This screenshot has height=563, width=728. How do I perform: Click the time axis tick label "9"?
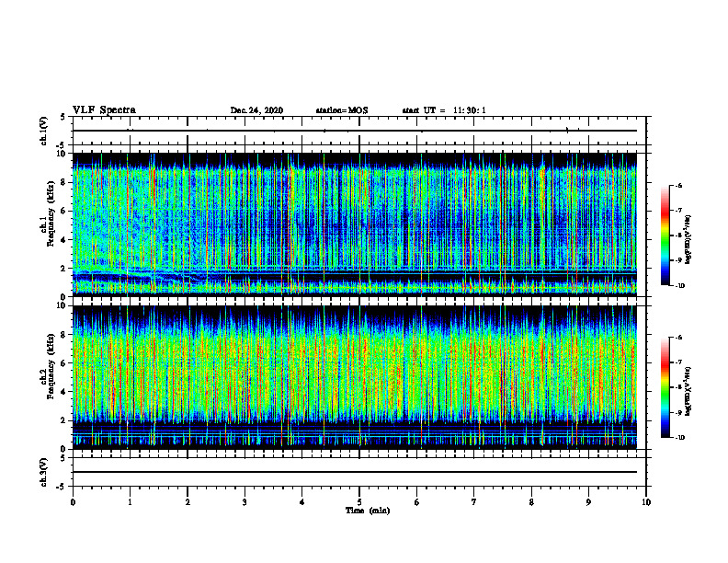588,502
